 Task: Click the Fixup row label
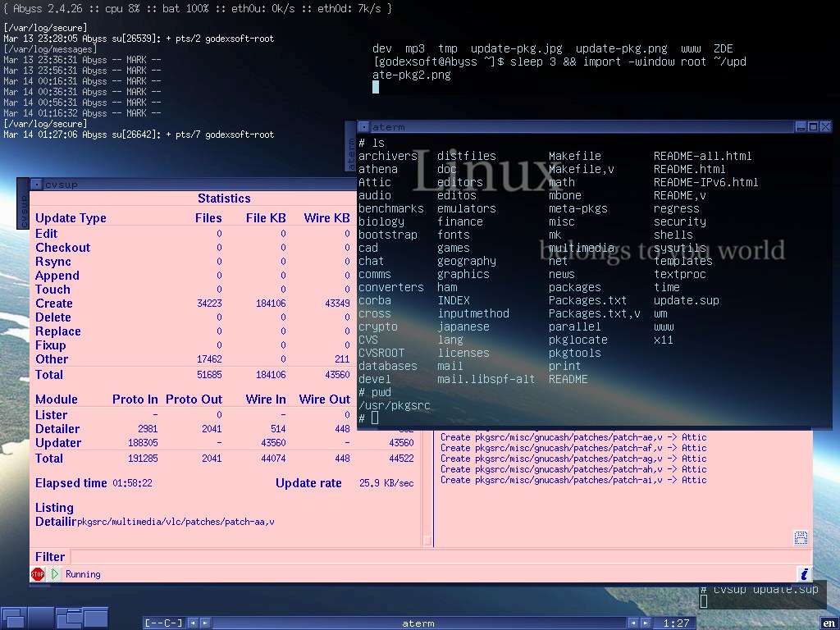click(50, 345)
